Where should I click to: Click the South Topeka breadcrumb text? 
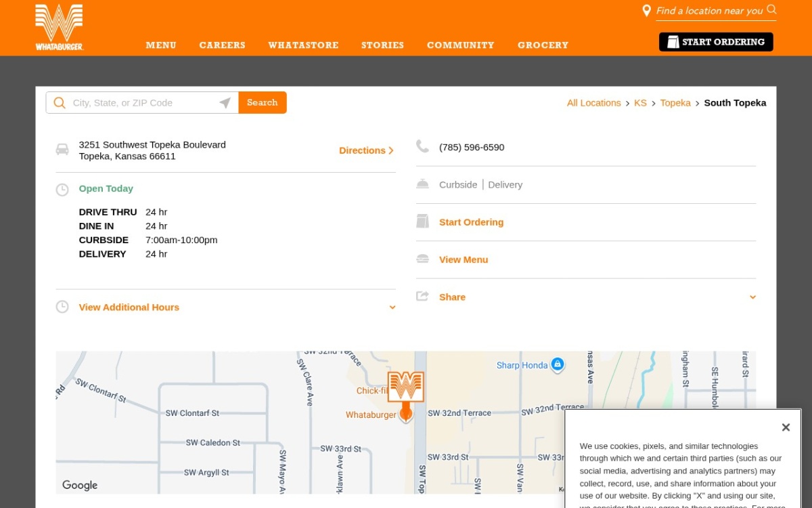[735, 103]
